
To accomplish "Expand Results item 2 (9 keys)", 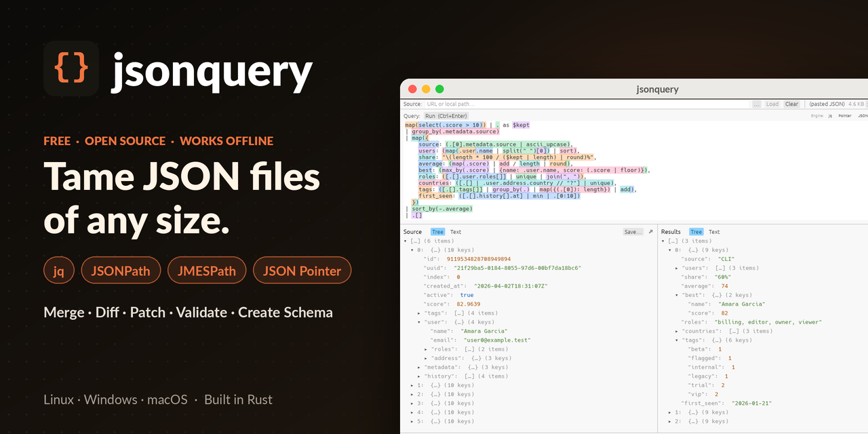I will click(x=671, y=421).
